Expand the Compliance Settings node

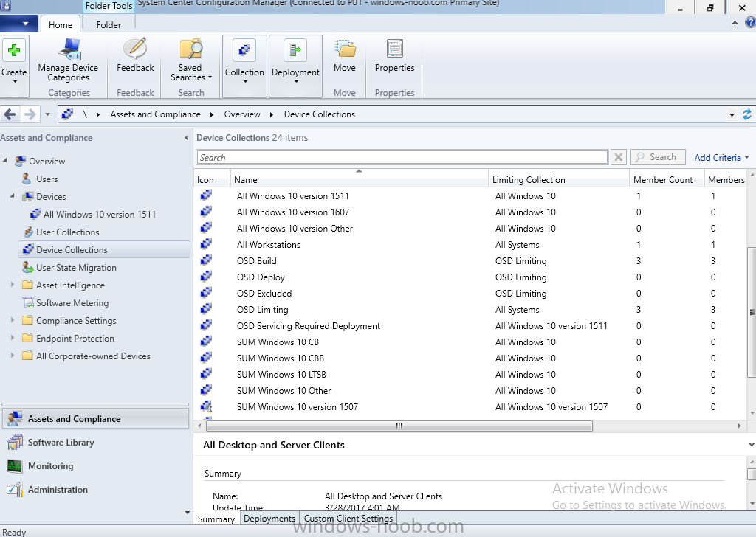[13, 320]
